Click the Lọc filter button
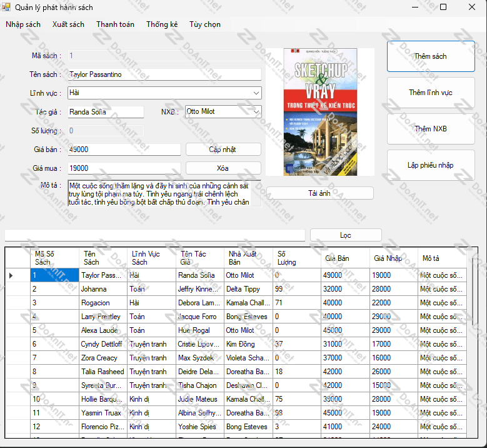 pos(346,235)
